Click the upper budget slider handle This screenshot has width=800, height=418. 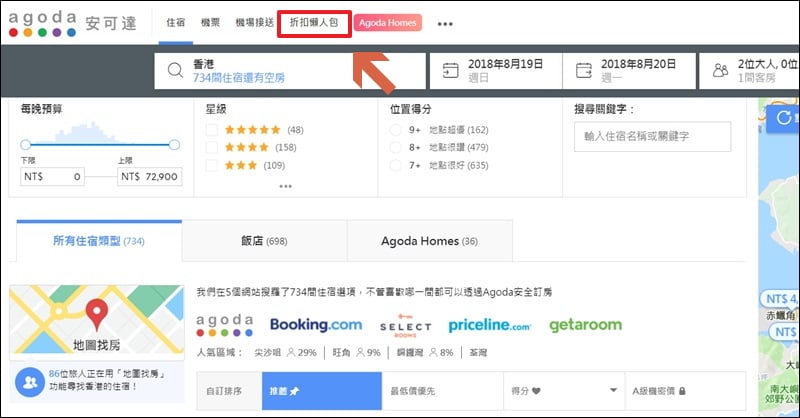coord(174,144)
